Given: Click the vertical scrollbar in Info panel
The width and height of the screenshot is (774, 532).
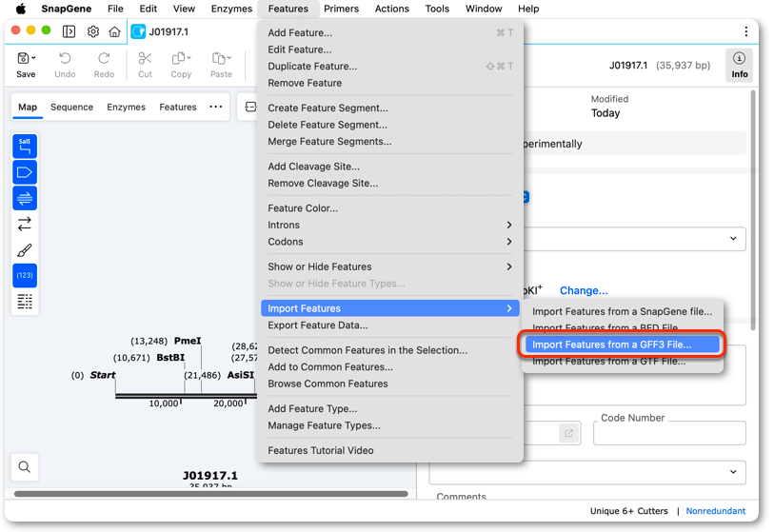Looking at the screenshot, I should 753,209.
